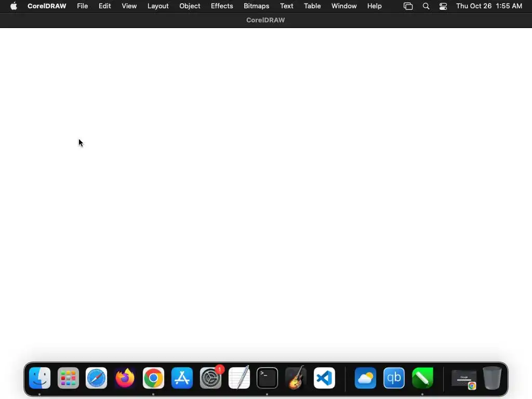Open the Table menu
This screenshot has height=399, width=532.
coord(312,6)
